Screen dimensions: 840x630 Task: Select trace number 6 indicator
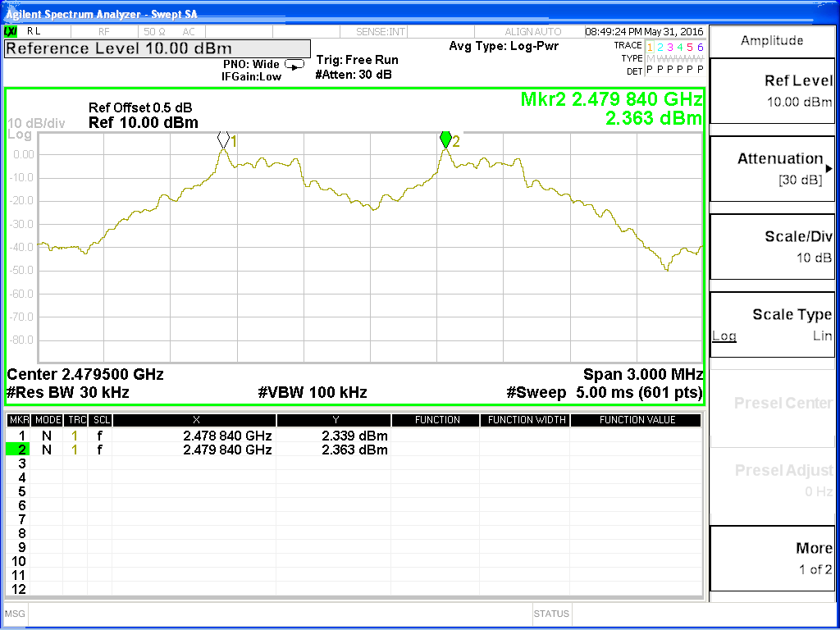(700, 47)
